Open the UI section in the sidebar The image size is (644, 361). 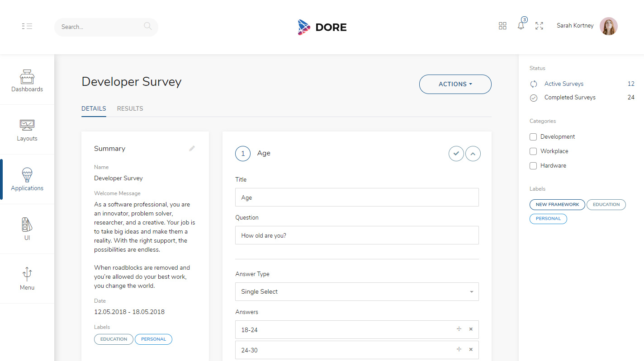[x=27, y=228]
